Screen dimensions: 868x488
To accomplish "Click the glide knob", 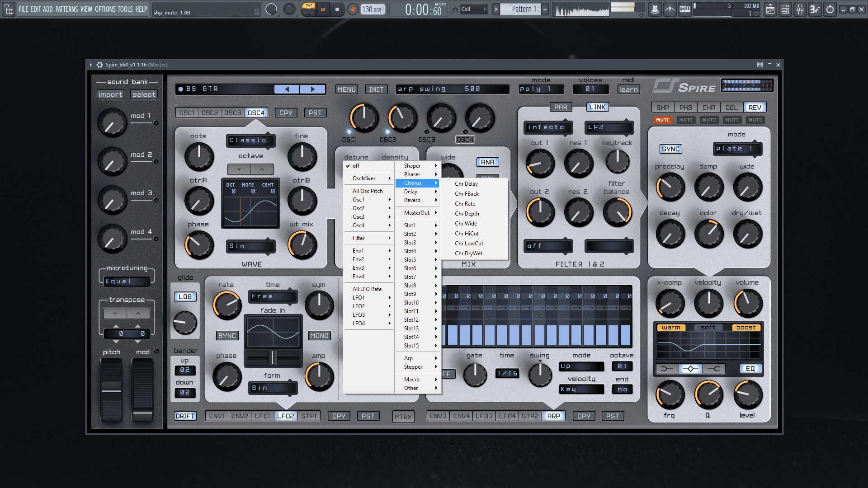I will coord(185,323).
